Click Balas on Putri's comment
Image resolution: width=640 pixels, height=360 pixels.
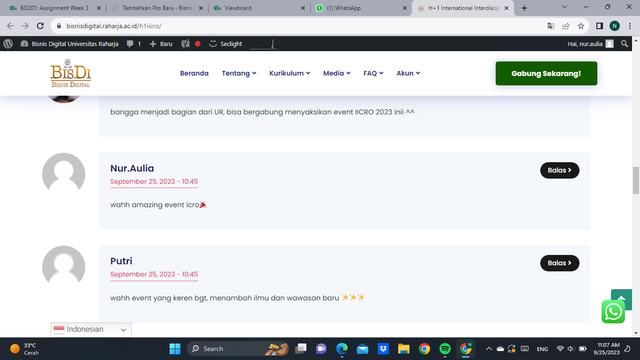tap(560, 263)
